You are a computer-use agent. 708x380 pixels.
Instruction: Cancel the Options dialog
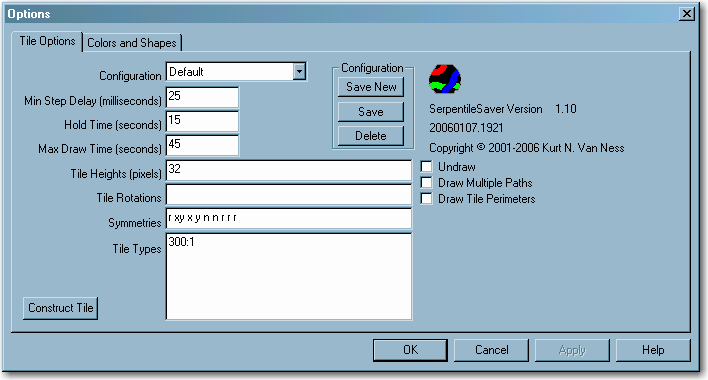pos(491,350)
